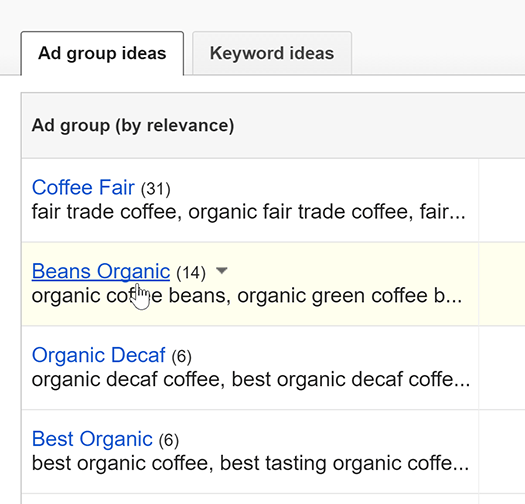Viewport: 525px width, 504px height.
Task: Click the best organic coffee keyword list text
Action: coord(250,463)
